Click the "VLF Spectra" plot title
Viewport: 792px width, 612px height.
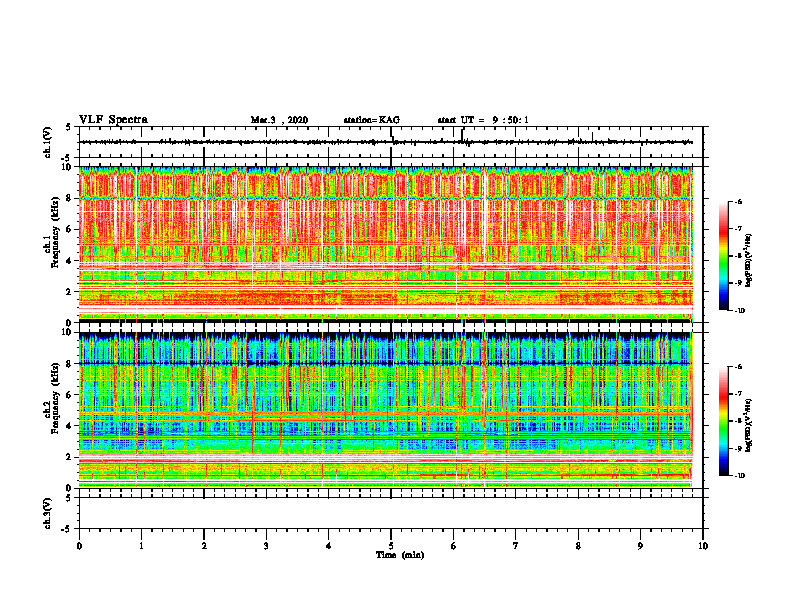[x=113, y=120]
